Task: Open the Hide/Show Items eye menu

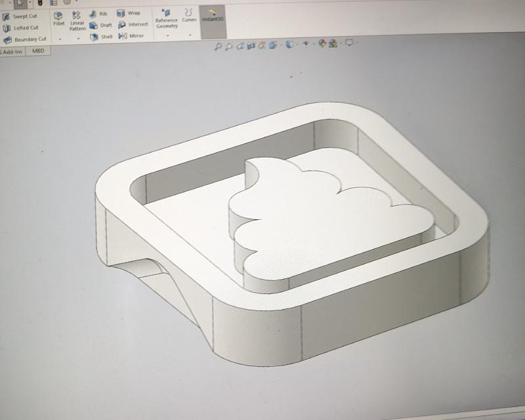Action: [x=306, y=45]
